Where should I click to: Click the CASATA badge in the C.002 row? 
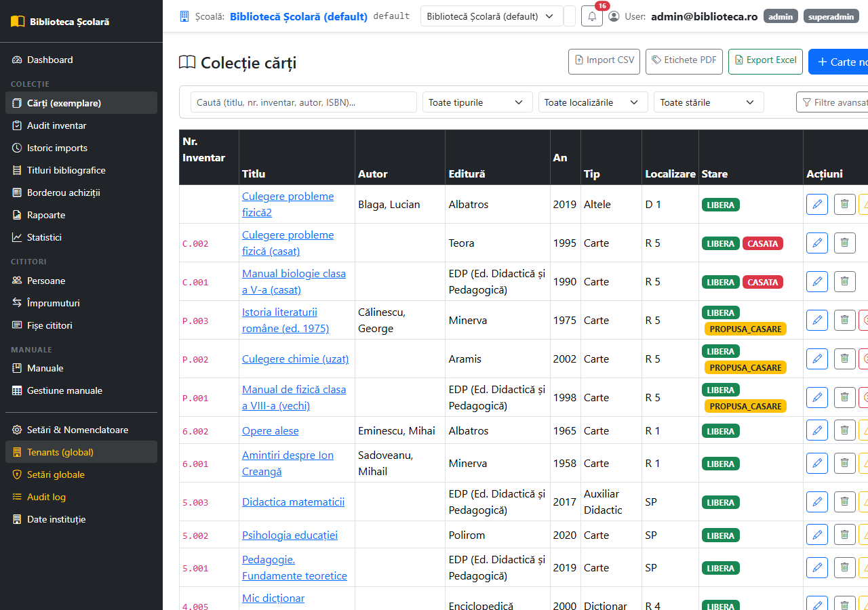pyautogui.click(x=763, y=243)
